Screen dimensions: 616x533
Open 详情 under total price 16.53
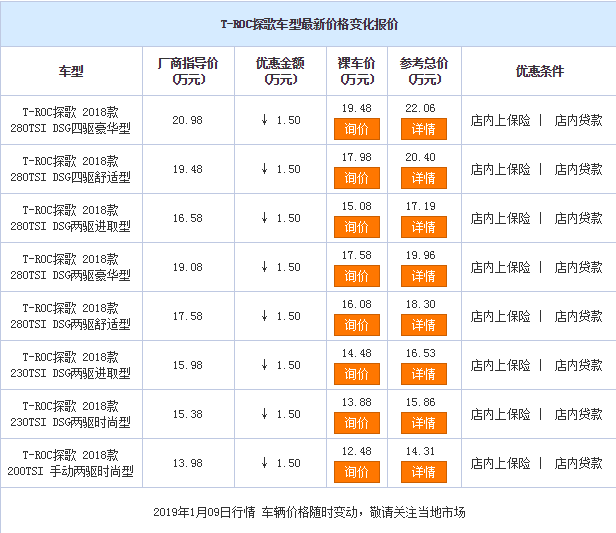[424, 374]
